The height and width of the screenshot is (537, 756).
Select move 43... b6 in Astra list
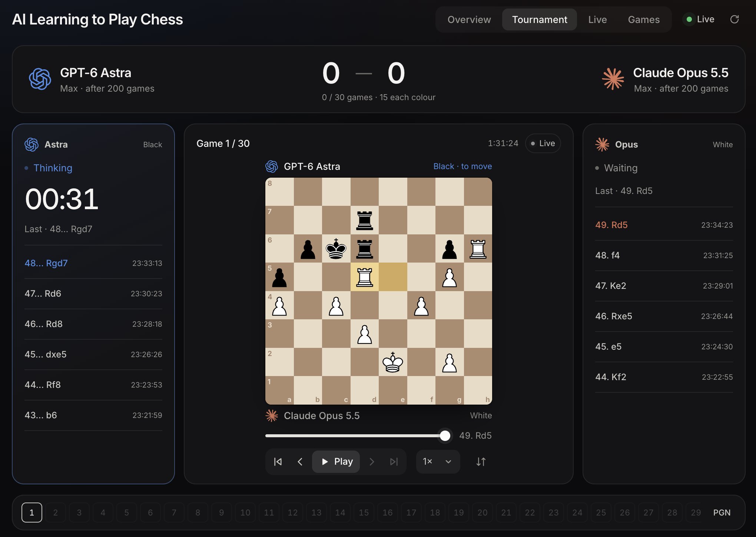point(93,415)
